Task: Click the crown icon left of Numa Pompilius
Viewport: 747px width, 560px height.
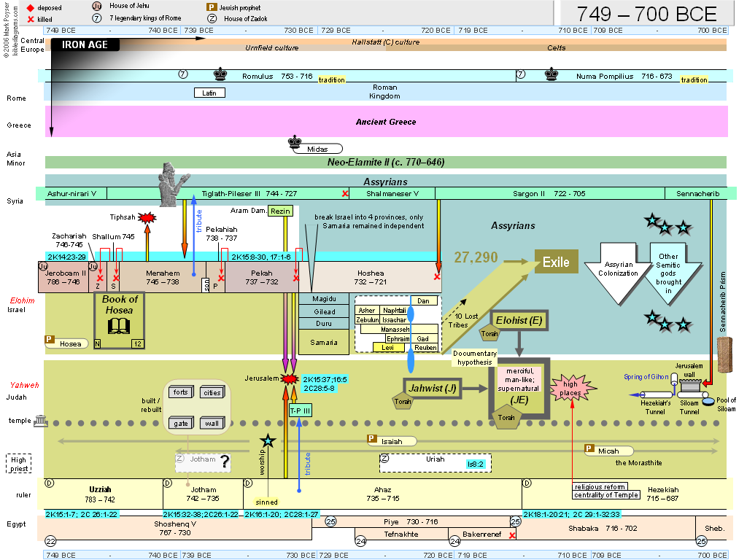Action: (553, 75)
